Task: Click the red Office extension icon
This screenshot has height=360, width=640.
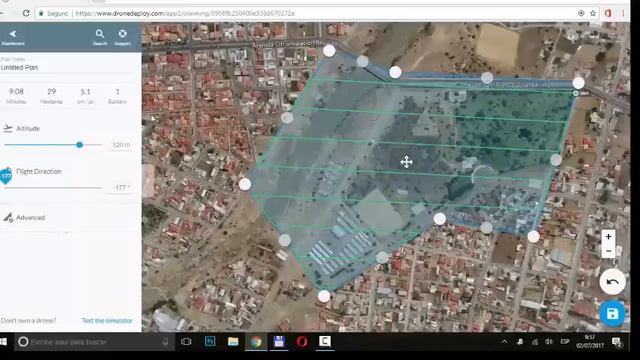Action: pyautogui.click(x=608, y=13)
